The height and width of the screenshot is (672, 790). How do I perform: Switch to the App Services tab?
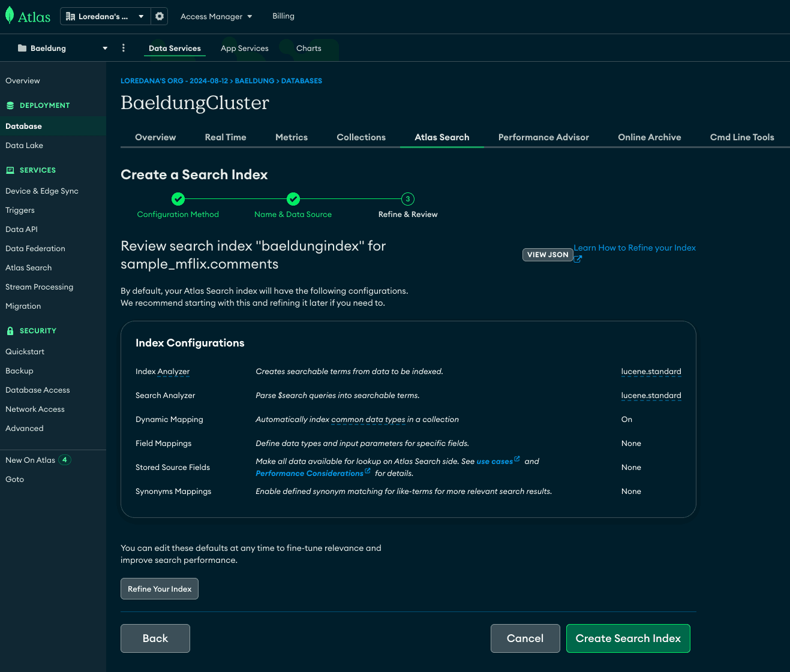[x=245, y=48]
